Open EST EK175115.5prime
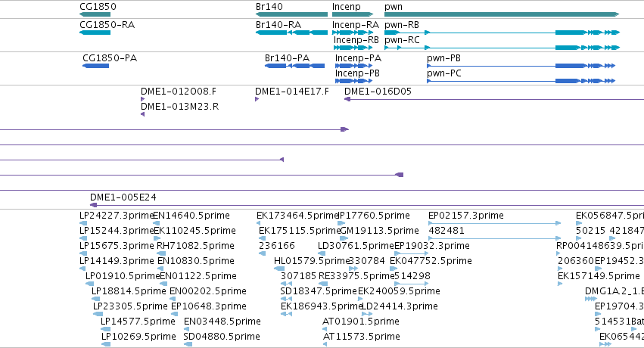The image size is (644, 348). point(300,231)
